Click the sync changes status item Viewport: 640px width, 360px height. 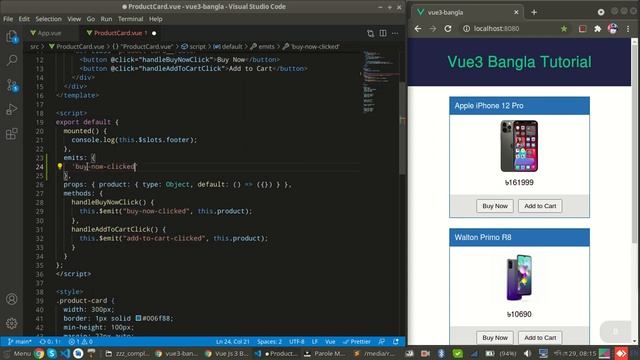pyautogui.click(x=50, y=341)
